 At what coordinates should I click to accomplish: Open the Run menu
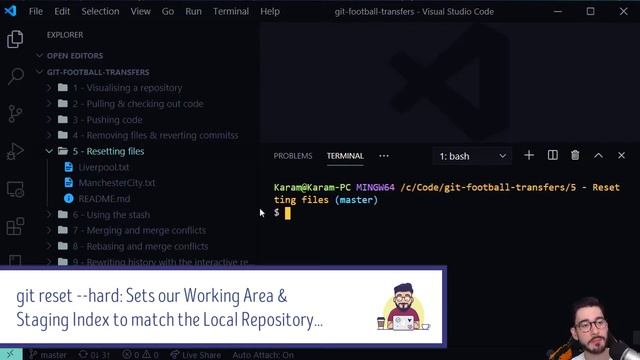(193, 11)
